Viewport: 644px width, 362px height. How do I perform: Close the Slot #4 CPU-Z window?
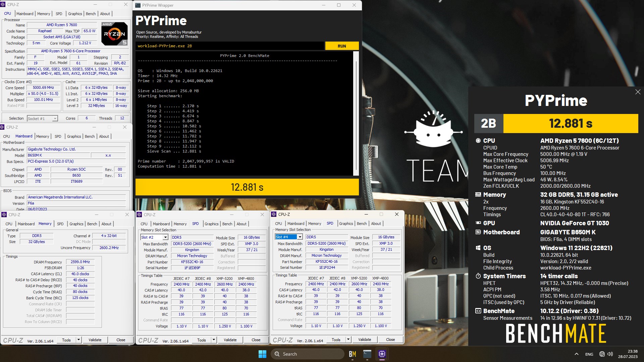(x=397, y=214)
